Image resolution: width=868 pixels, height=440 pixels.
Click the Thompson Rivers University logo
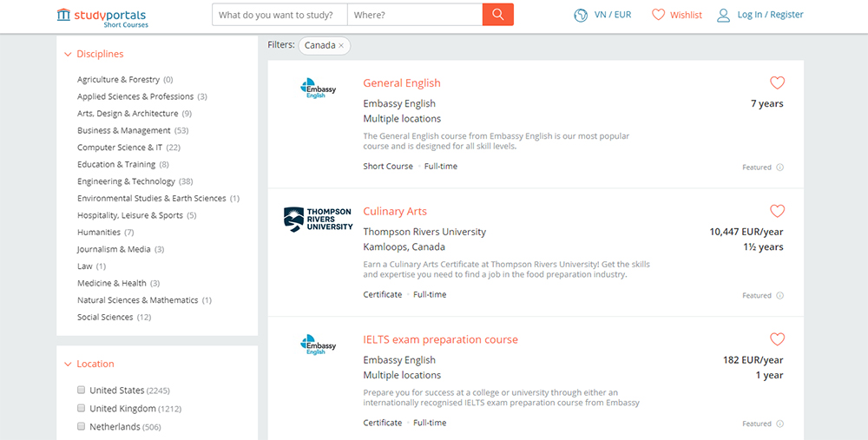(318, 220)
